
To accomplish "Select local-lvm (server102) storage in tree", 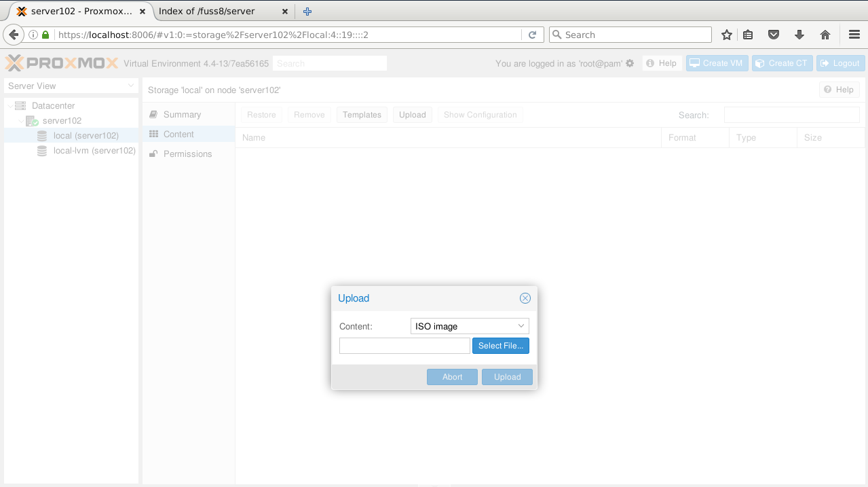I will click(71, 151).
